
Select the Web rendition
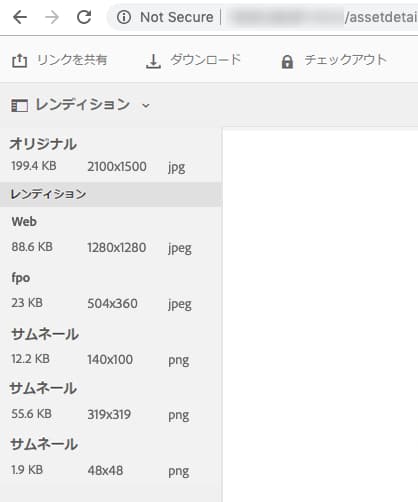click(x=24, y=222)
